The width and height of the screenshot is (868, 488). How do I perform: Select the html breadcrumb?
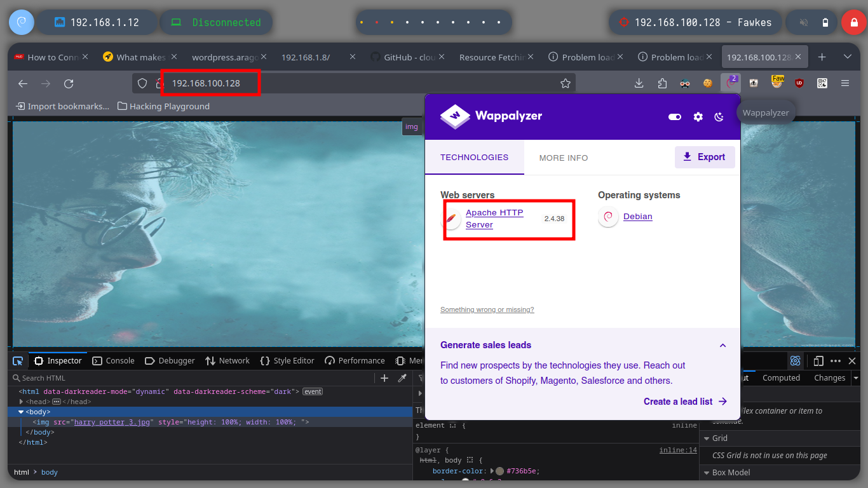point(22,472)
